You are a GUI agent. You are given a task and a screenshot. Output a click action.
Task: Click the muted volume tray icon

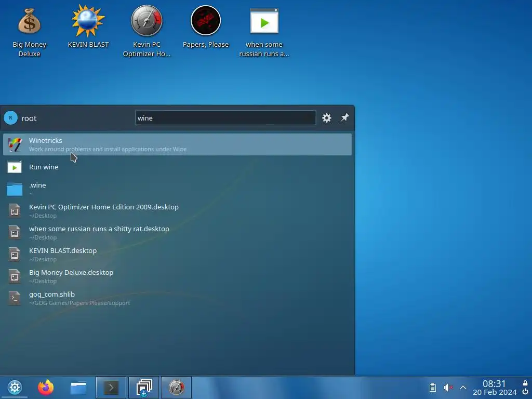click(x=448, y=388)
